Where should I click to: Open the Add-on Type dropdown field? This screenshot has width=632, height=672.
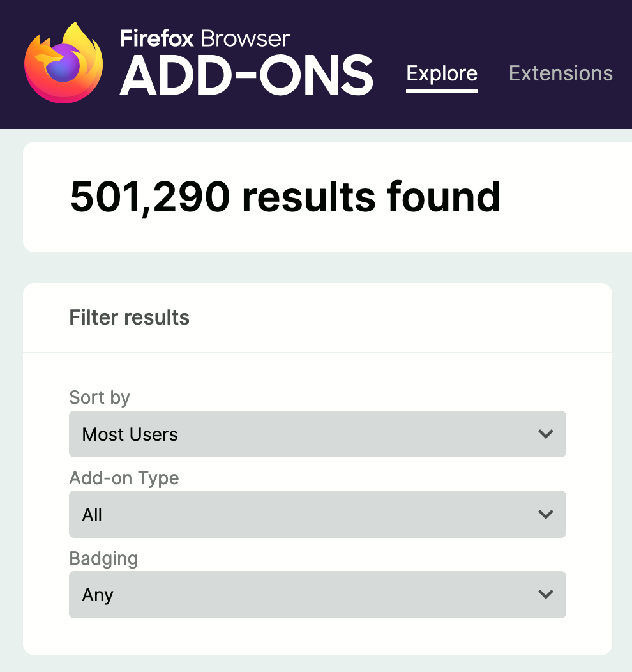click(x=317, y=515)
